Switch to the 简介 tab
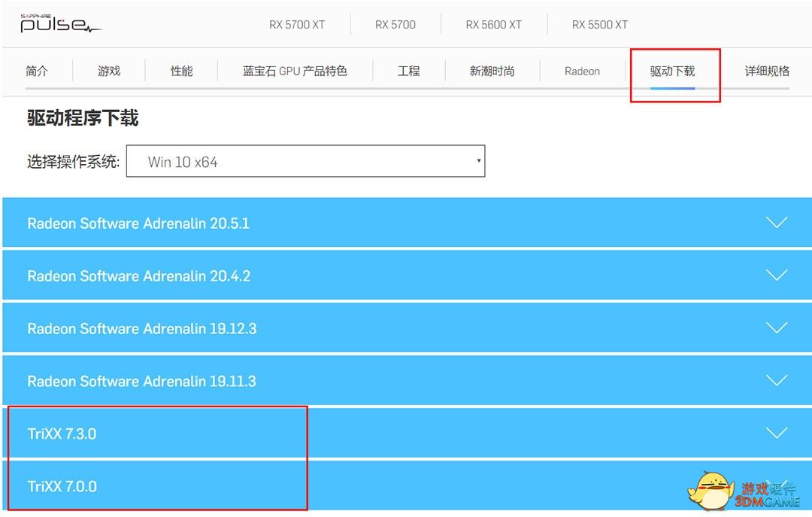The height and width of the screenshot is (517, 812). coord(37,71)
